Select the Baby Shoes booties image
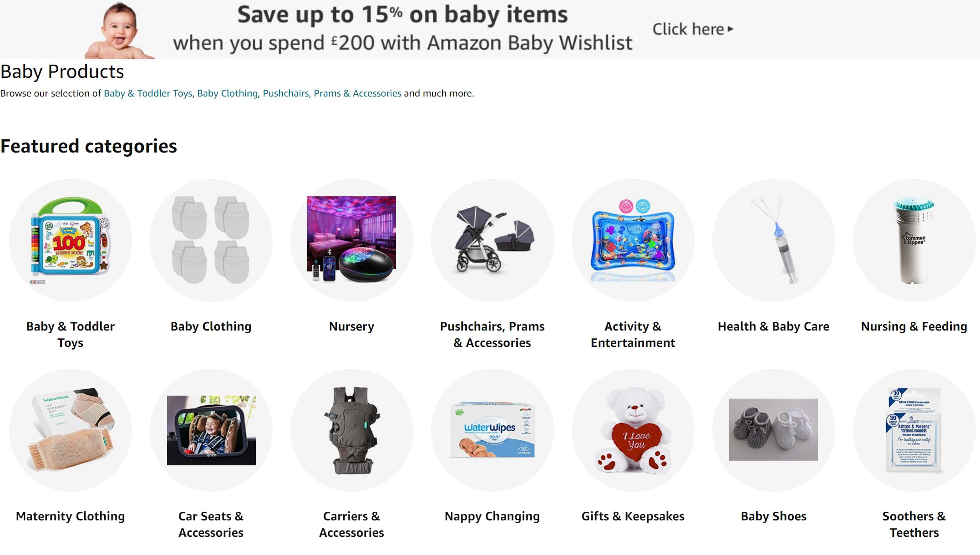980x555 pixels. 773,430
